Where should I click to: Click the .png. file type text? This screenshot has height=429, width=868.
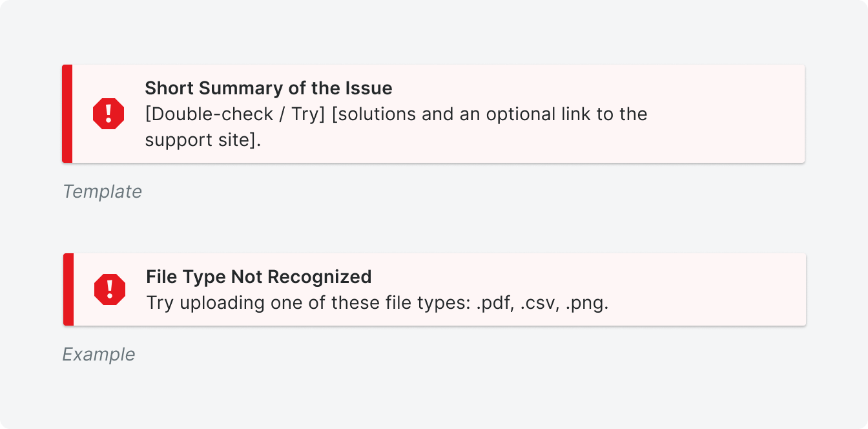(x=587, y=303)
